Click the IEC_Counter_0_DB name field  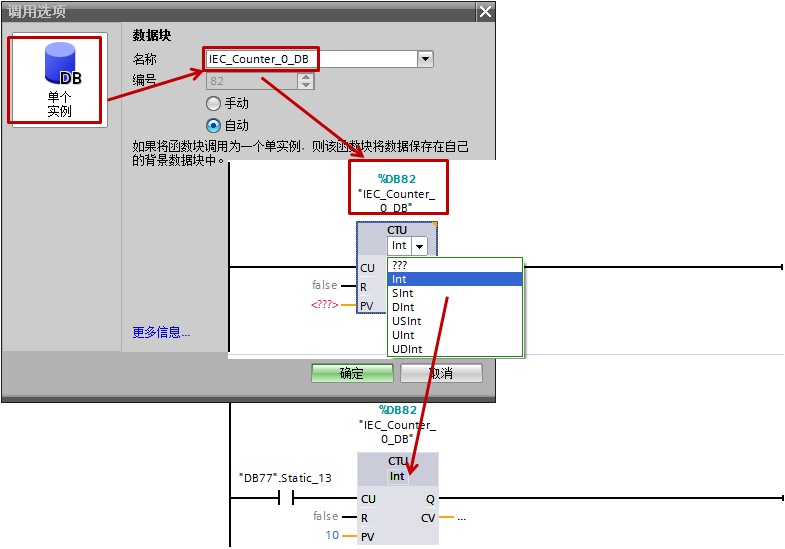coord(311,59)
